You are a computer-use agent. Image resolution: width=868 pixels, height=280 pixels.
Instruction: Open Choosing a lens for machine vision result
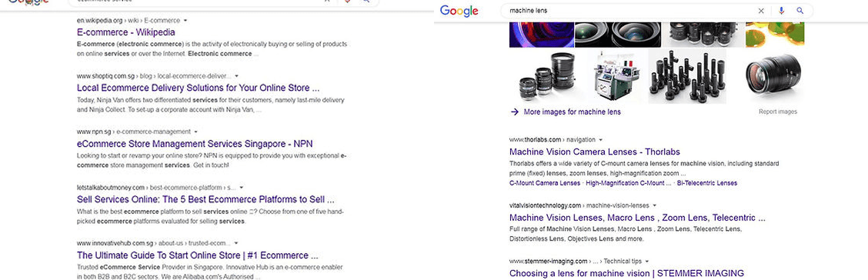pyautogui.click(x=626, y=273)
